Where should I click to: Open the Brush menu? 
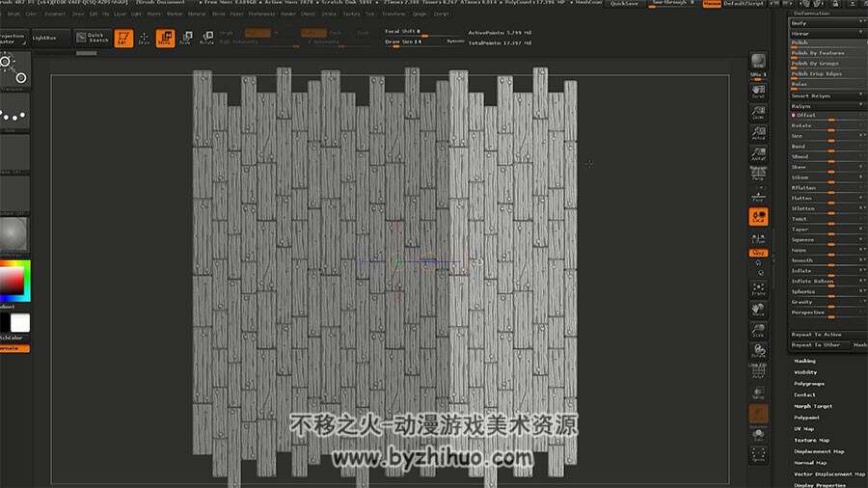click(x=14, y=14)
